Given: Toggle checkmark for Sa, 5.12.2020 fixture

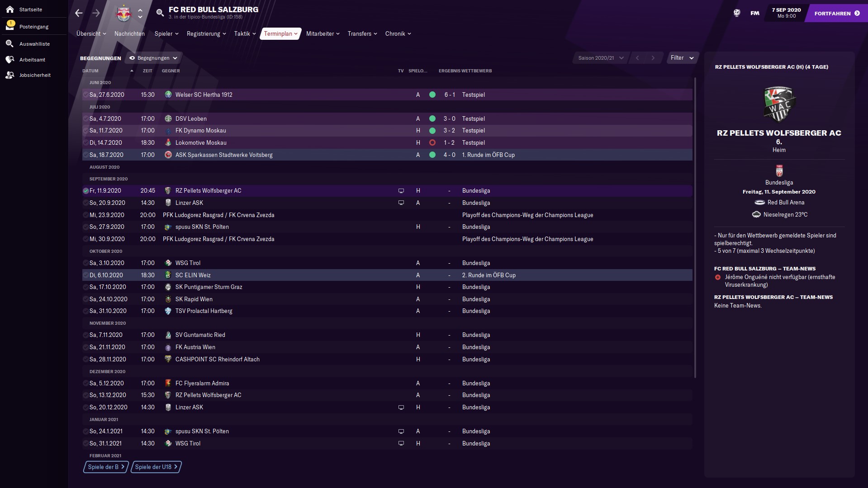Looking at the screenshot, I should (85, 383).
